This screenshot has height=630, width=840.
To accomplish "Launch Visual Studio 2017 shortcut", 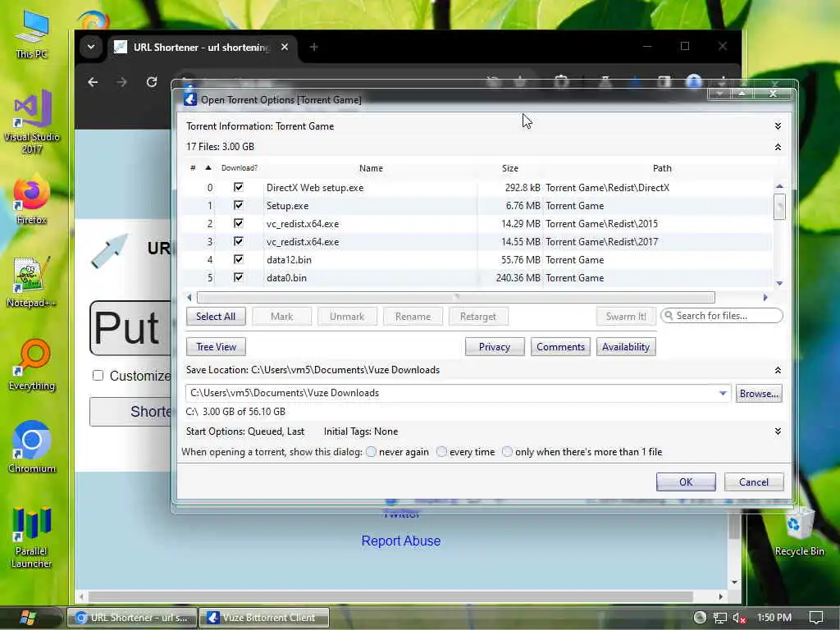I will [32, 123].
